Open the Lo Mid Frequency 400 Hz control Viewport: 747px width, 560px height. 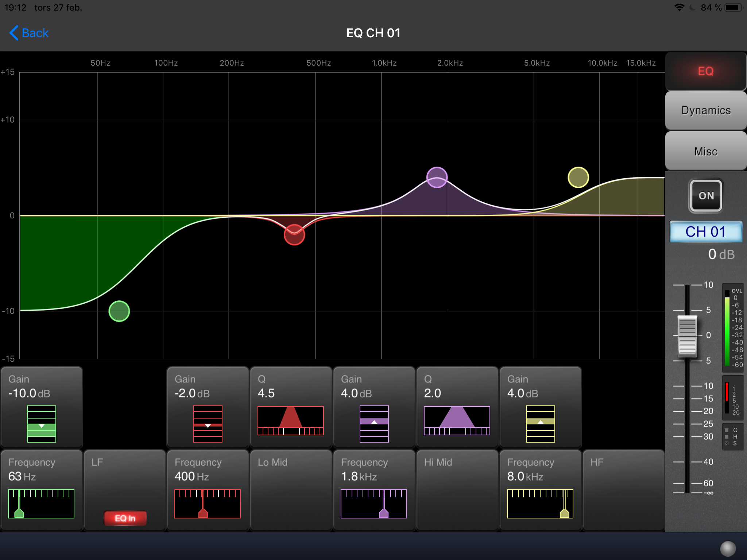coord(208,490)
